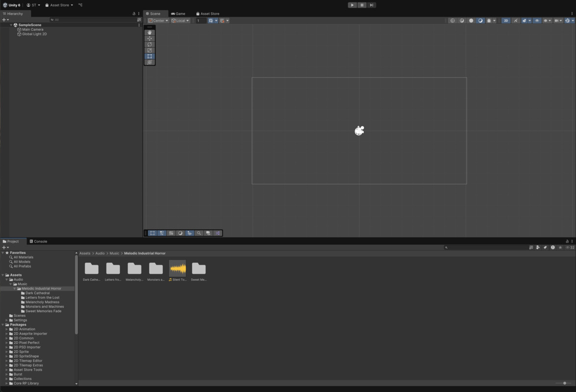Click scene debug draw mode globe icon
This screenshot has height=392, width=576.
452,21
